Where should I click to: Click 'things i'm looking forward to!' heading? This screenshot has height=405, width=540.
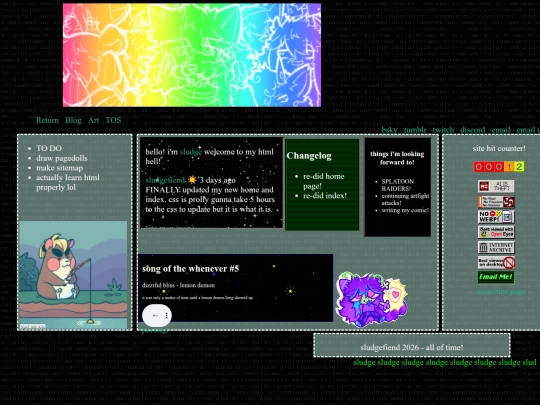(x=397, y=158)
